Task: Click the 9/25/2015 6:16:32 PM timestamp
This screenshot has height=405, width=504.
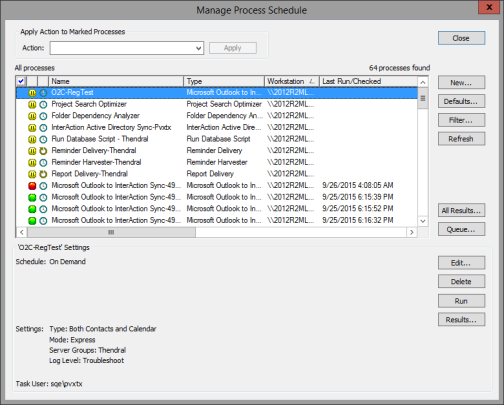Action: coord(358,220)
